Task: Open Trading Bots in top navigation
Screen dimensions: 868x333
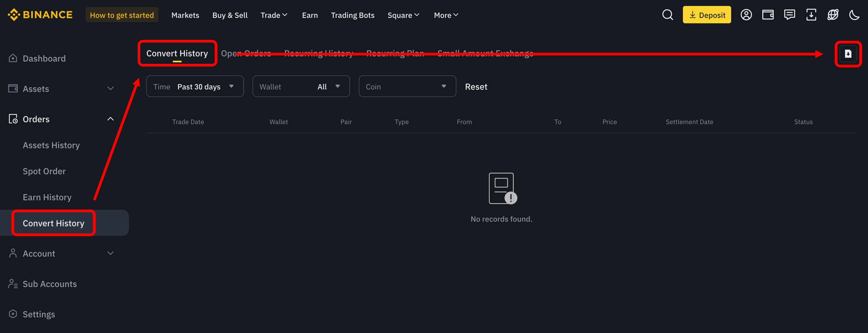Action: (x=353, y=15)
